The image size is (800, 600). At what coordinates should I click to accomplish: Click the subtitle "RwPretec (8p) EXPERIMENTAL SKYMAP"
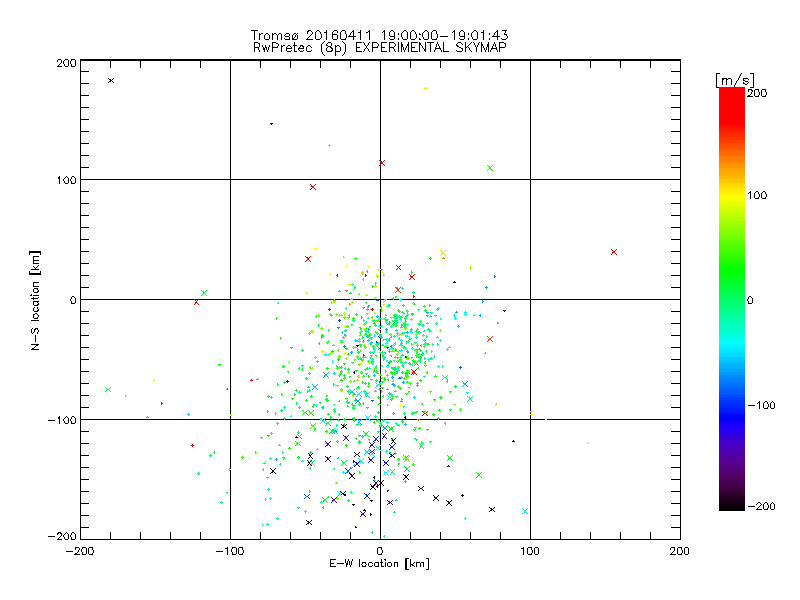[x=380, y=48]
